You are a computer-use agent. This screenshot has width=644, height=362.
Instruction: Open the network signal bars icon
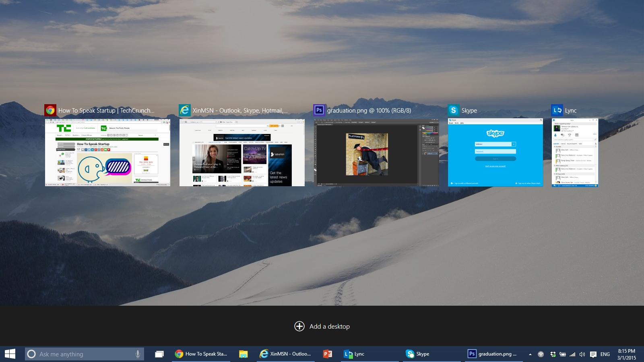coord(572,354)
